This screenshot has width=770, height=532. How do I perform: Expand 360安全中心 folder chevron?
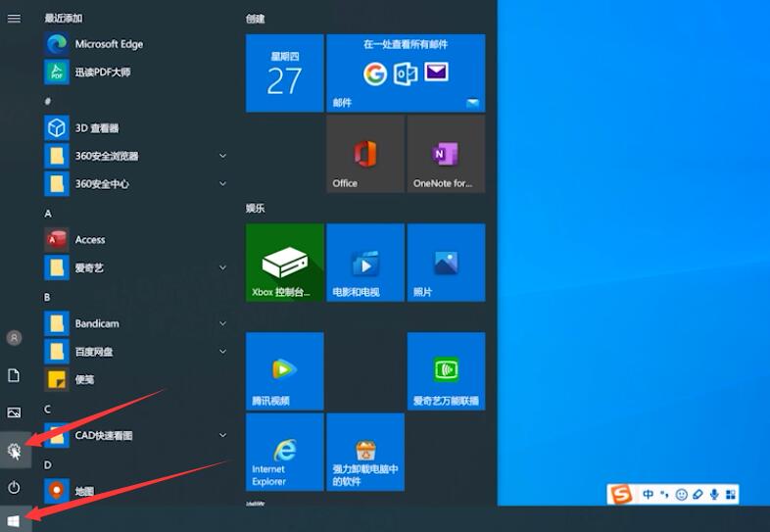click(x=222, y=184)
